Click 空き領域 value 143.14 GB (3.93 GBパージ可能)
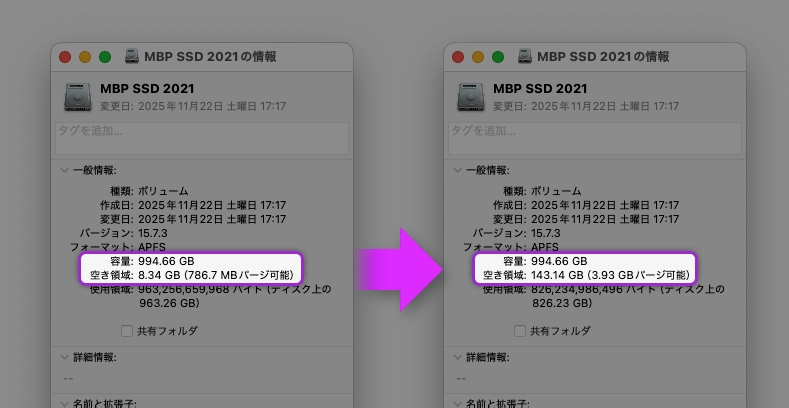This screenshot has width=789, height=408. click(610, 275)
